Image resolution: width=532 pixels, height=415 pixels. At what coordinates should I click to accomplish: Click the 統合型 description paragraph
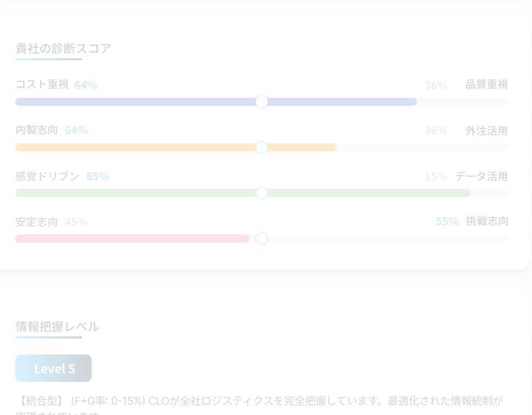259,404
